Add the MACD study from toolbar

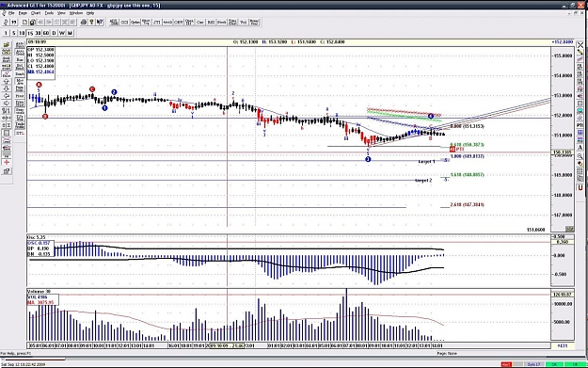[167, 23]
